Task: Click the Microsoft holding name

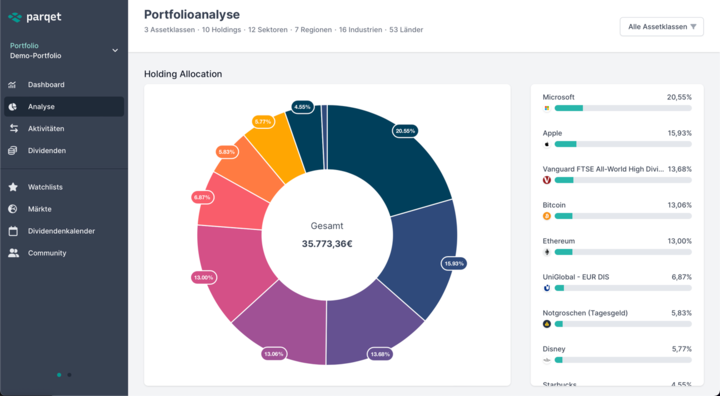Action: pos(558,97)
